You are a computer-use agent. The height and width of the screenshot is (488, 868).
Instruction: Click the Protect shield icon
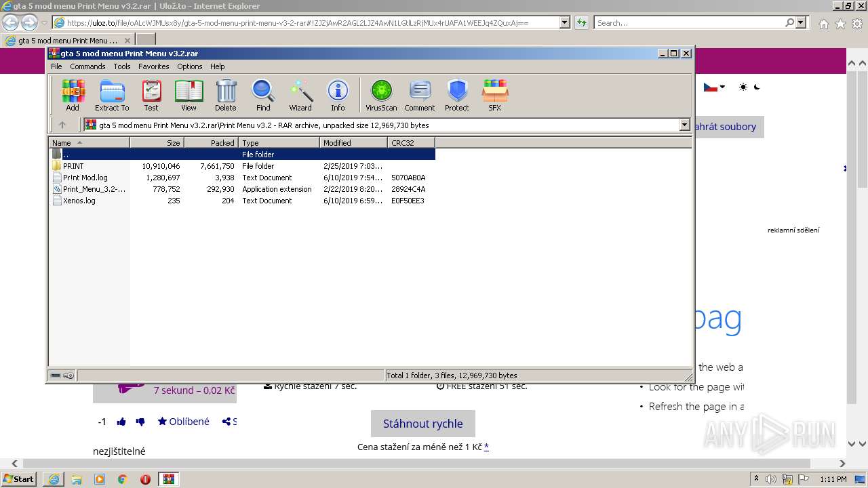point(457,95)
